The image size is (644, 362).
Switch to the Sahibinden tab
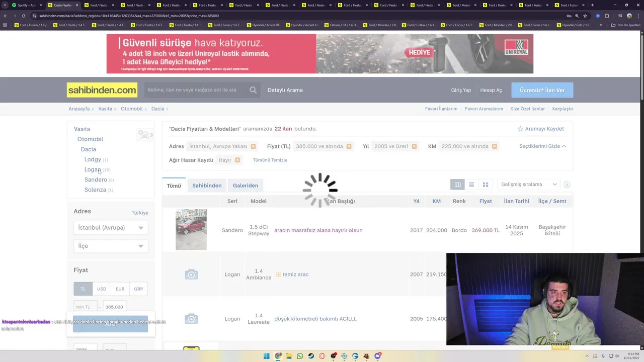207,186
